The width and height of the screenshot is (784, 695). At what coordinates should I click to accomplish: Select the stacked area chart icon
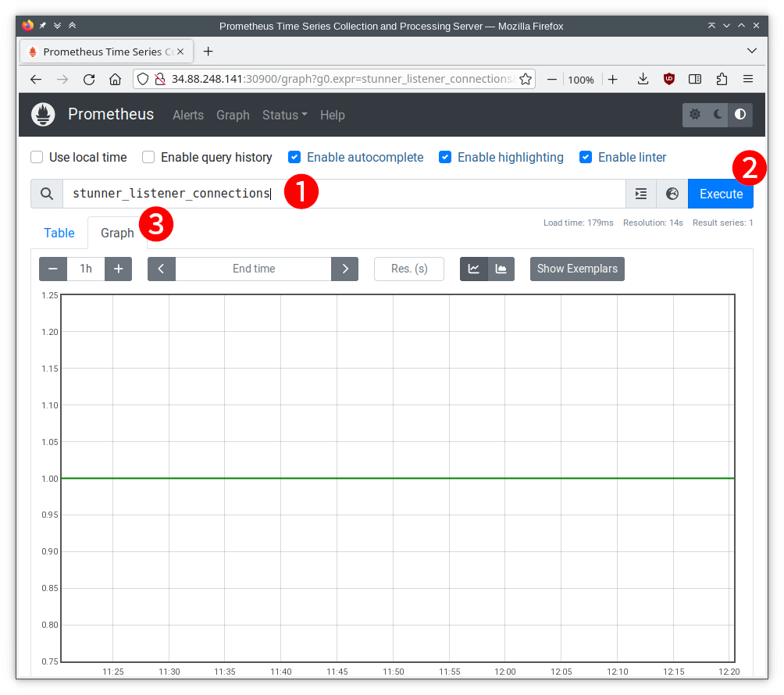pyautogui.click(x=501, y=269)
